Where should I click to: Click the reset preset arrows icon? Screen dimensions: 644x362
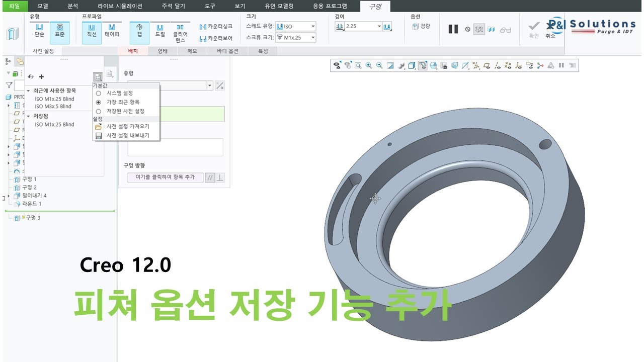pyautogui.click(x=31, y=77)
